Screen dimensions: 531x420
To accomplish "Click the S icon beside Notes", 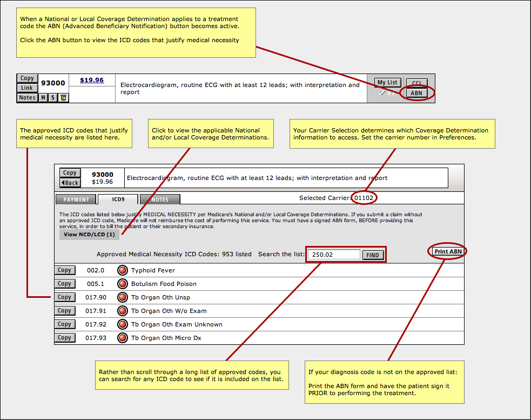I will point(53,98).
